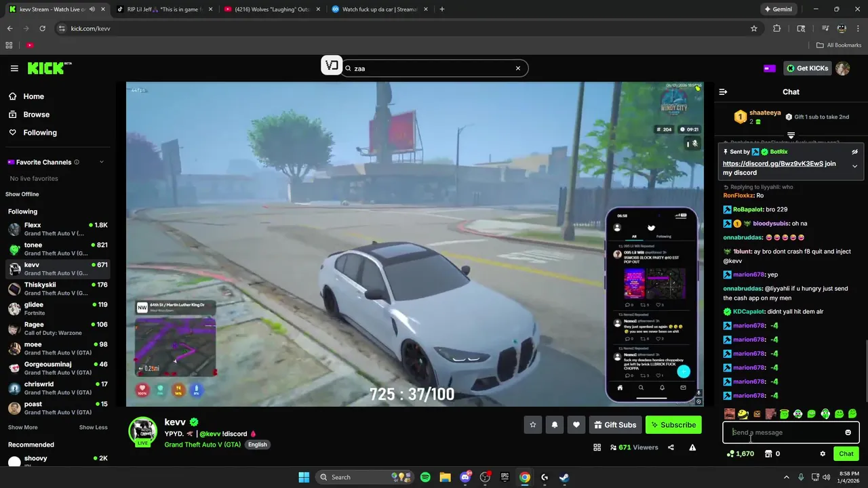Bookmark this page star icon
Screen dimensions: 868x488
click(753, 28)
